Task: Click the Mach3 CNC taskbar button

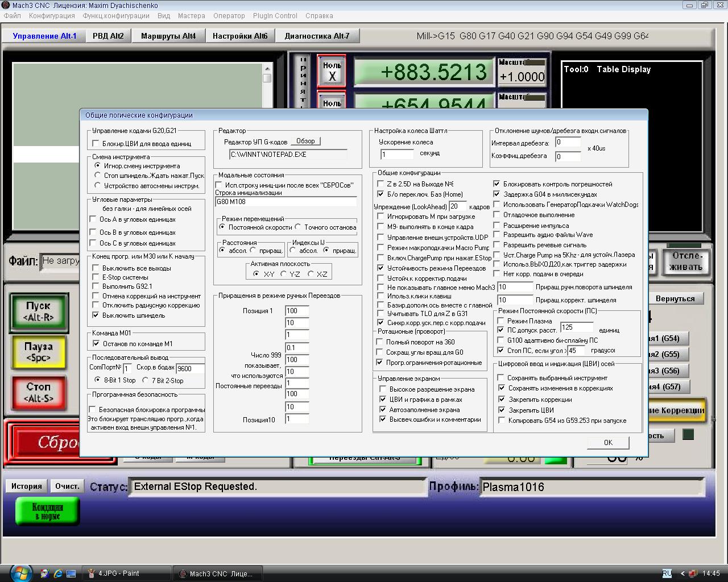Action: coord(217,573)
